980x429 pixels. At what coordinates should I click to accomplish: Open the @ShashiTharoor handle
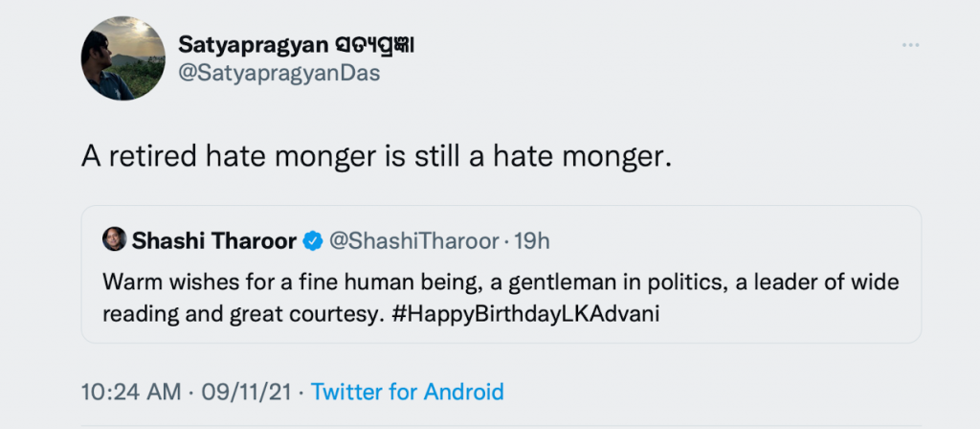coord(415,241)
